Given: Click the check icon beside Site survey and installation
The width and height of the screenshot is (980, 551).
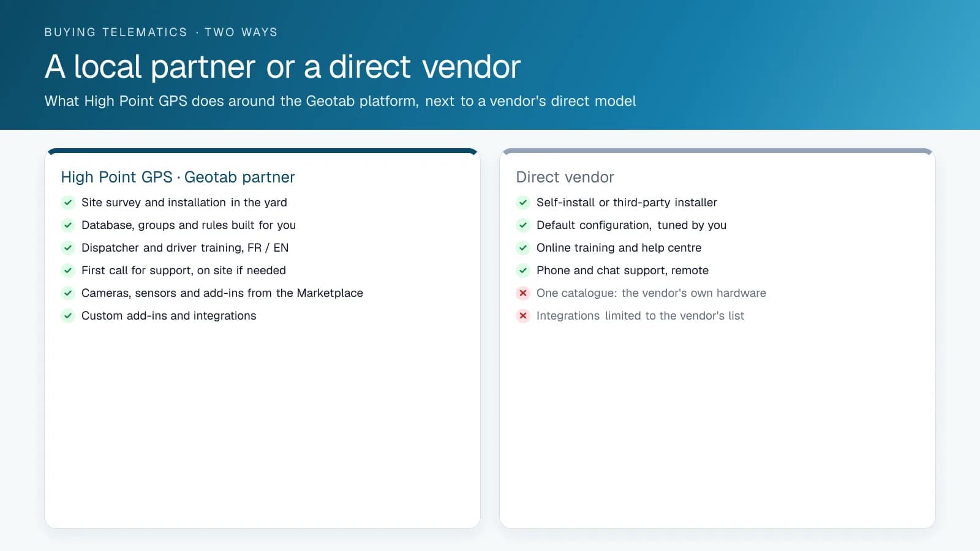Looking at the screenshot, I should click(x=68, y=203).
